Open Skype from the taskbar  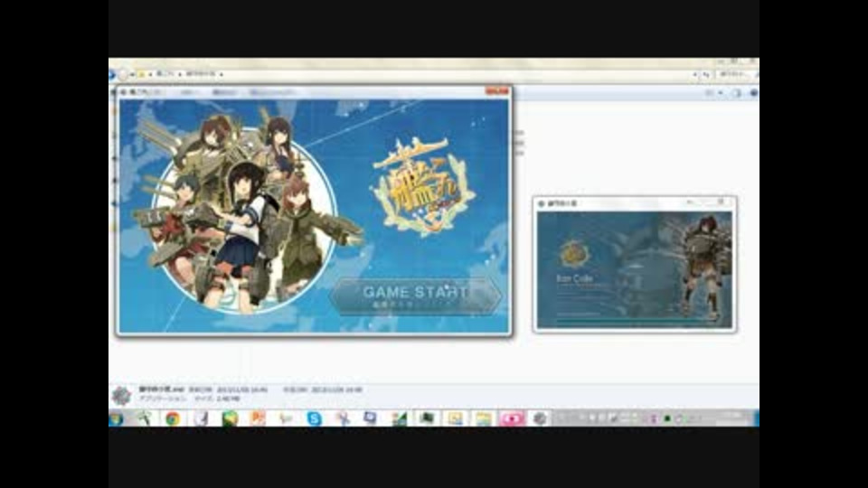314,418
